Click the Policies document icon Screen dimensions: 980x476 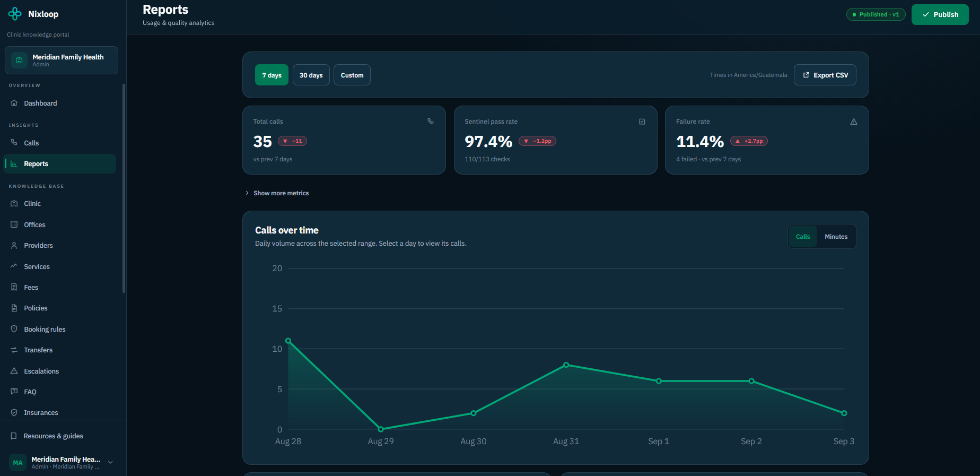coord(14,308)
